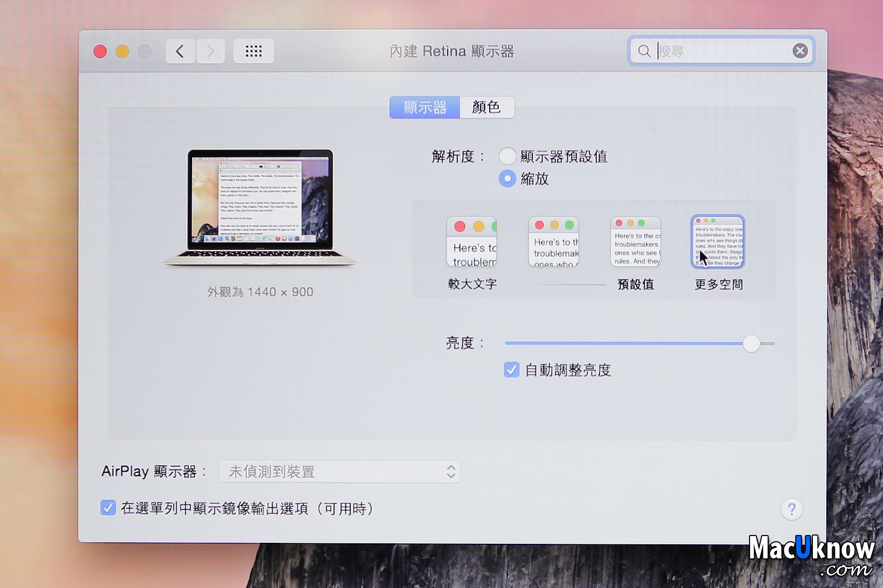Open the show-all preferences grid
The width and height of the screenshot is (883, 588).
tap(253, 51)
